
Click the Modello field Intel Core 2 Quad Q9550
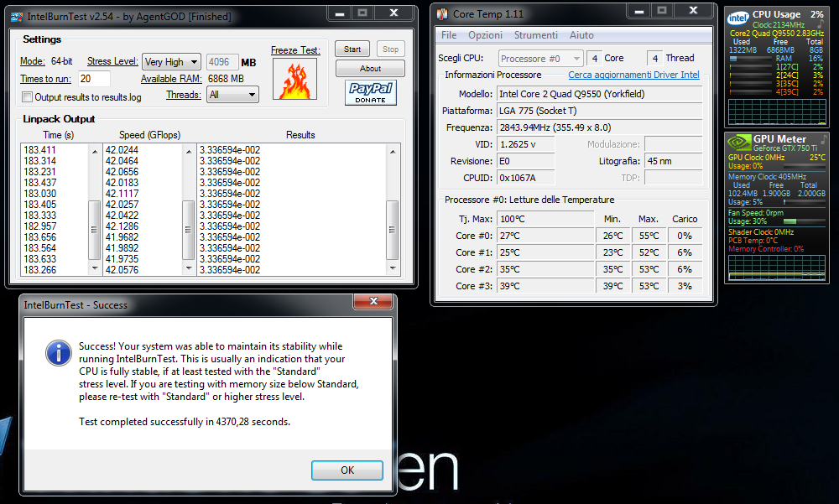[599, 94]
